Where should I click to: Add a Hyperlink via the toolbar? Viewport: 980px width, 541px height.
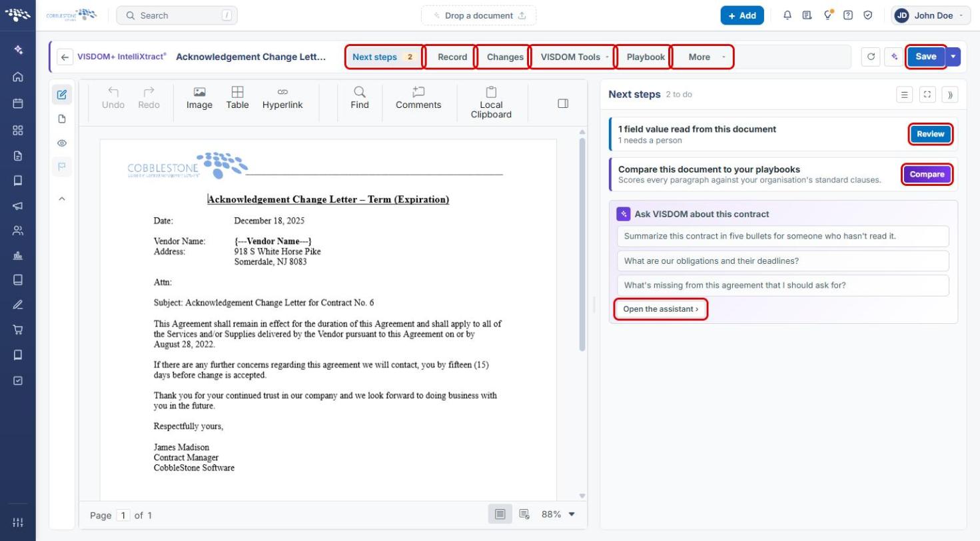(x=282, y=98)
